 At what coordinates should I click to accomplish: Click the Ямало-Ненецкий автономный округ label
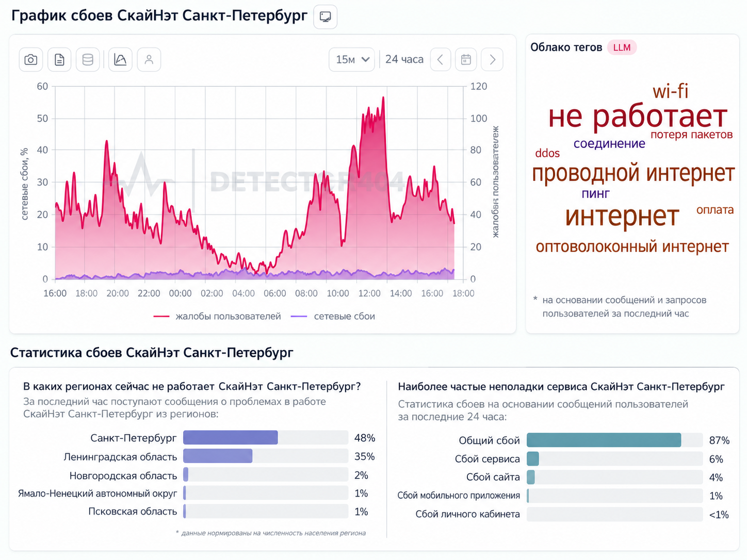98,493
